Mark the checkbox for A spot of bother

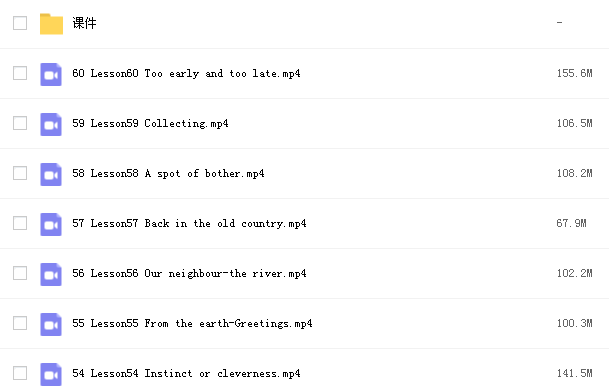pos(20,173)
